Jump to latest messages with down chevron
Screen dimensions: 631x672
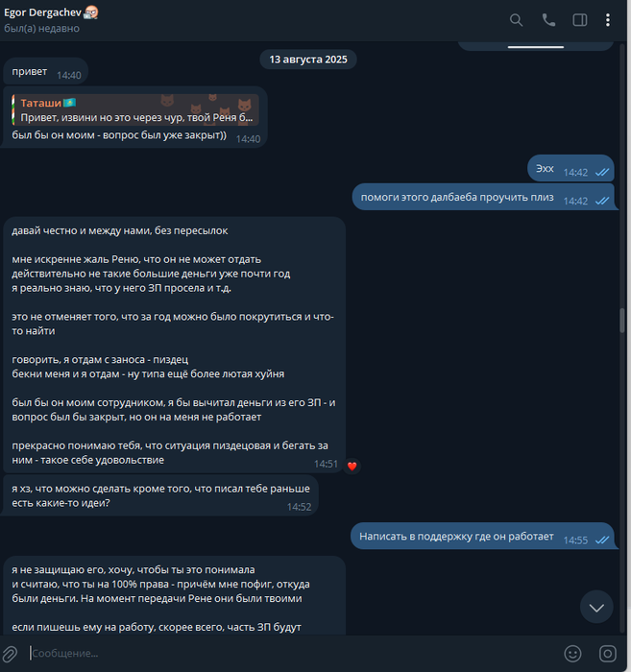[x=596, y=607]
